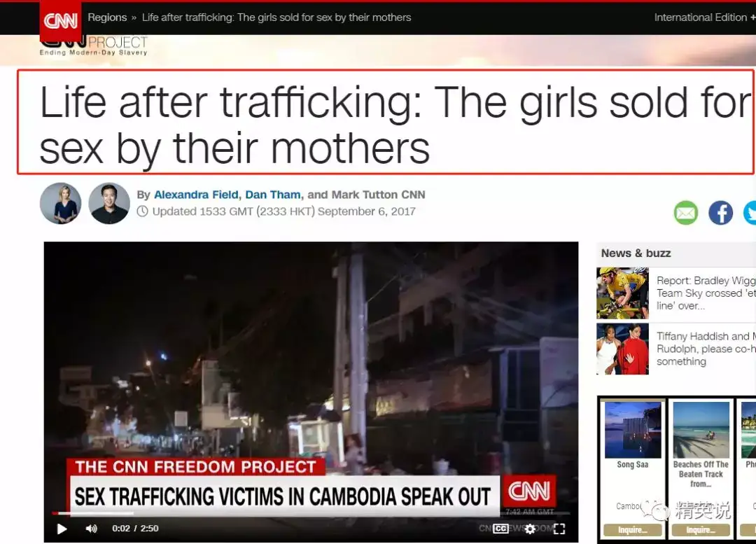756x544 pixels.
Task: Click Inquire under Beaches Off The Beaten Track
Action: pos(701,530)
